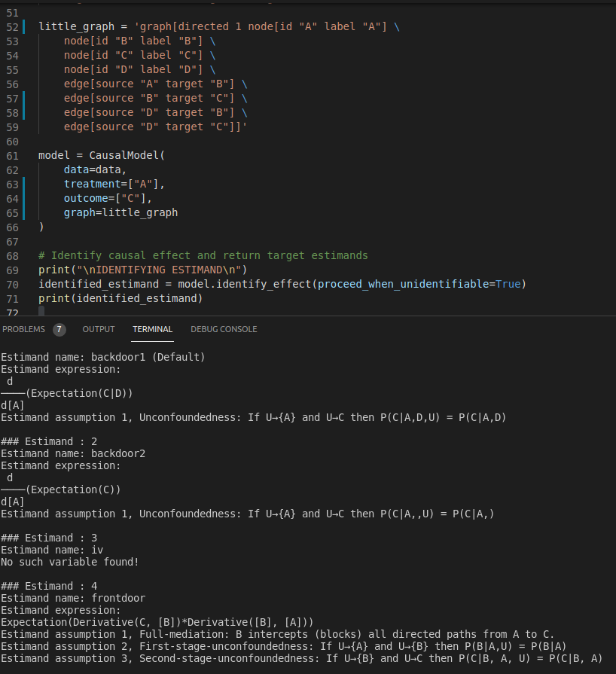Click line number 52 in the gutter
Image resolution: width=616 pixels, height=674 pixels.
[x=13, y=27]
